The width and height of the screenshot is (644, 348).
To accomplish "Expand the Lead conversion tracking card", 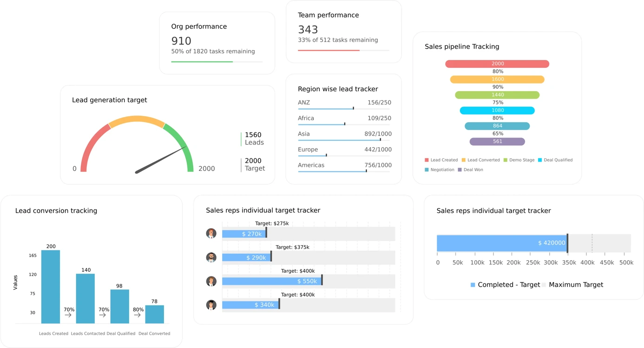I will point(56,210).
